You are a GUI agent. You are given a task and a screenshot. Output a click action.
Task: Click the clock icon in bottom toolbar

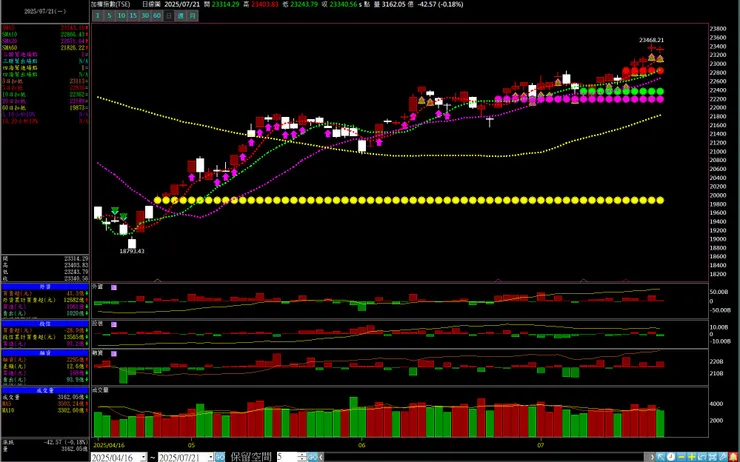tap(671, 457)
